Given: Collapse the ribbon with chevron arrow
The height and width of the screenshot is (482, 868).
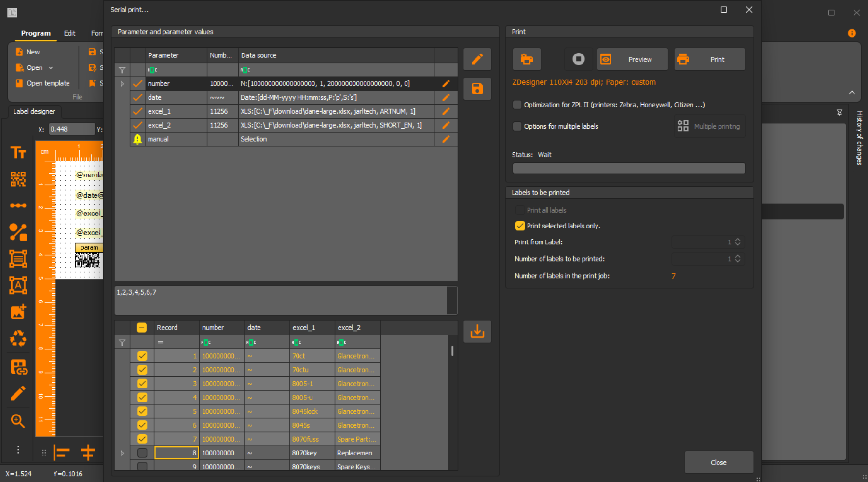Looking at the screenshot, I should point(852,93).
